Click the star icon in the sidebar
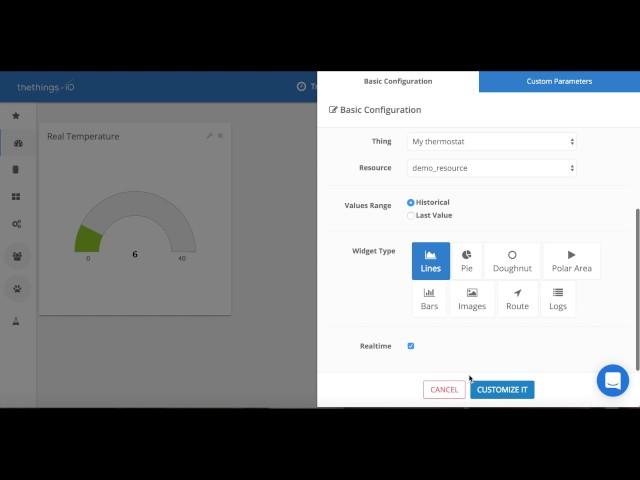This screenshot has width=640, height=480. 16,116
